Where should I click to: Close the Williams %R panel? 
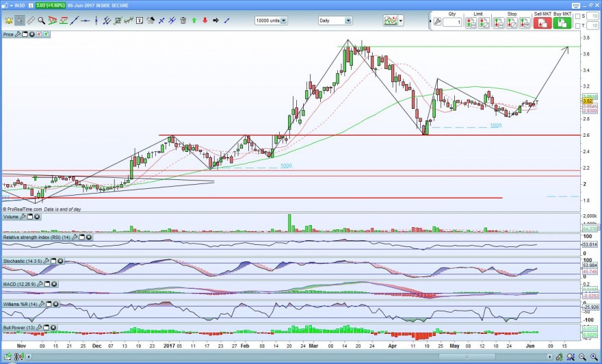pyautogui.click(x=56, y=304)
